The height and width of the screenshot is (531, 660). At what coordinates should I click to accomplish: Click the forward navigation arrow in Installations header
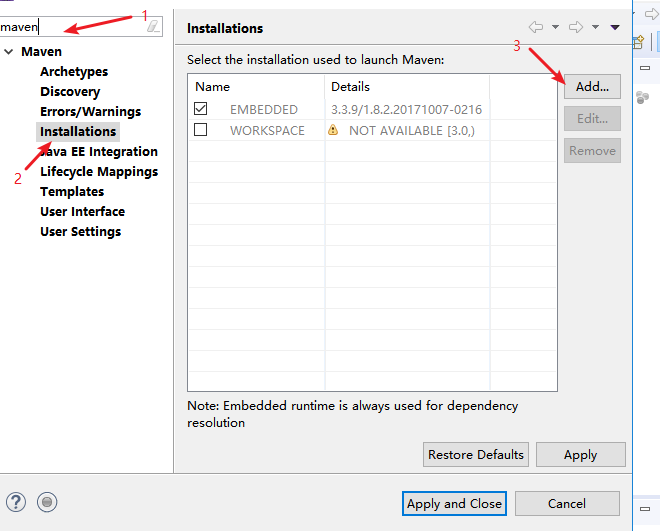tap(576, 27)
